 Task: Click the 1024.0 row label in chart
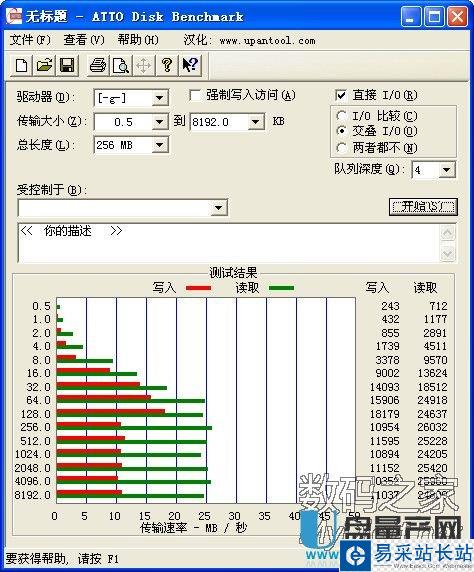click(33, 454)
